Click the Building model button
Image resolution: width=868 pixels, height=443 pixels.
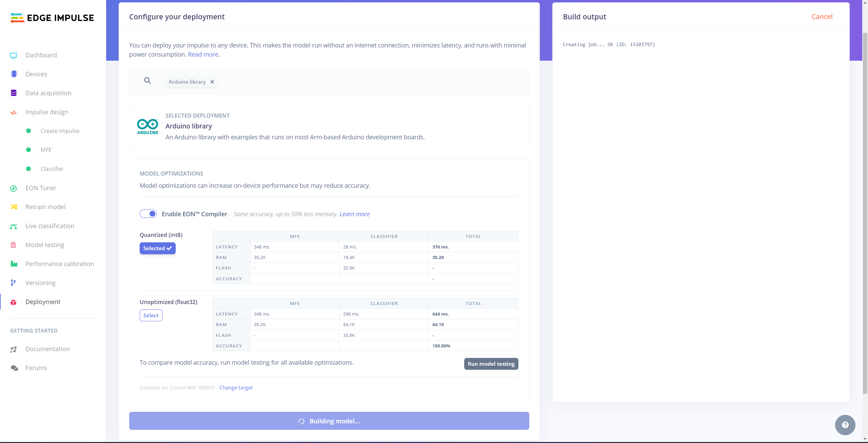coord(329,421)
